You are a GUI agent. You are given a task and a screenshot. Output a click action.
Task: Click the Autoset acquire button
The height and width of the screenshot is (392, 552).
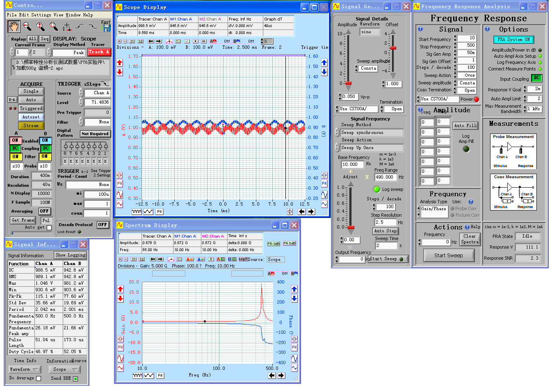tap(31, 117)
